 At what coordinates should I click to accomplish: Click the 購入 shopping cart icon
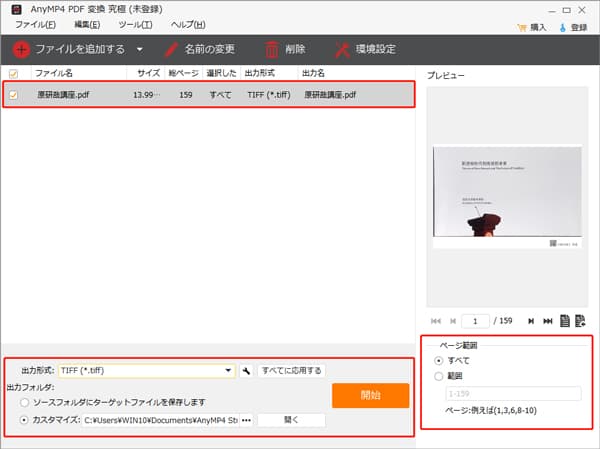point(522,28)
